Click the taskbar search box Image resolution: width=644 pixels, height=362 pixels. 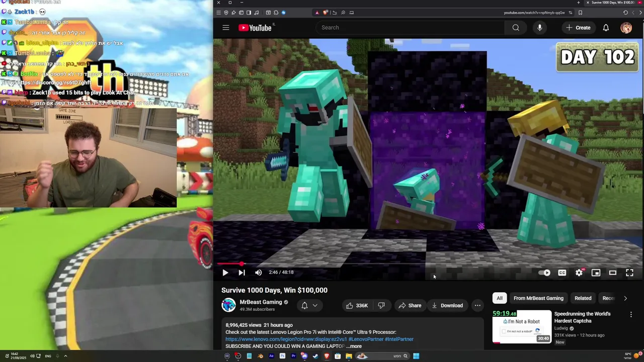[x=383, y=356]
